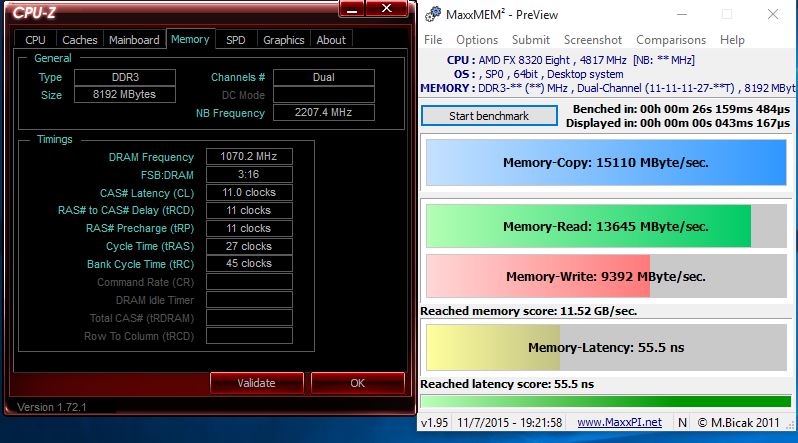
Task: Maximize the MaxxMEM window
Action: pyautogui.click(x=727, y=15)
